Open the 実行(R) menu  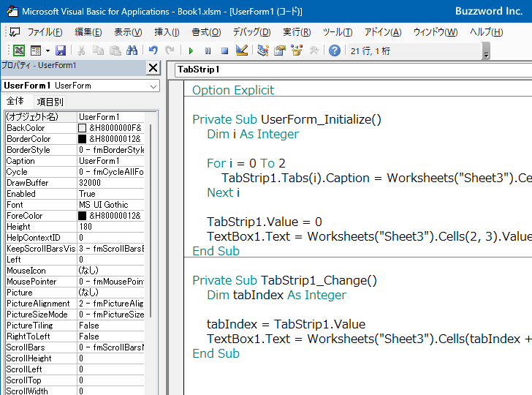click(297, 32)
